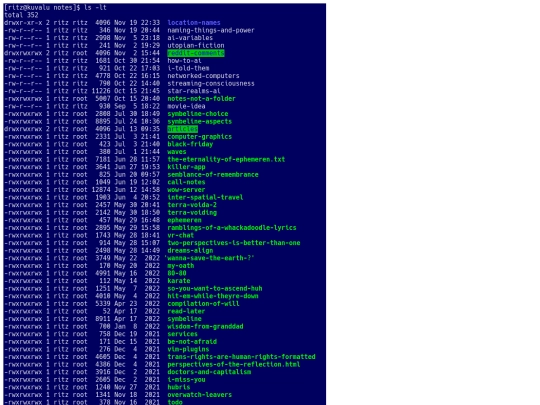Image resolution: width=540 pixels, height=405 pixels.
Task: Select the 'wanna-save-the-earth-?' file name
Action: (209, 258)
